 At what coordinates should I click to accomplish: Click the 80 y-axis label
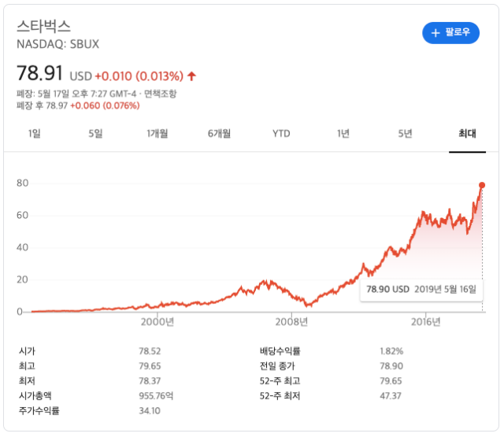tap(23, 183)
